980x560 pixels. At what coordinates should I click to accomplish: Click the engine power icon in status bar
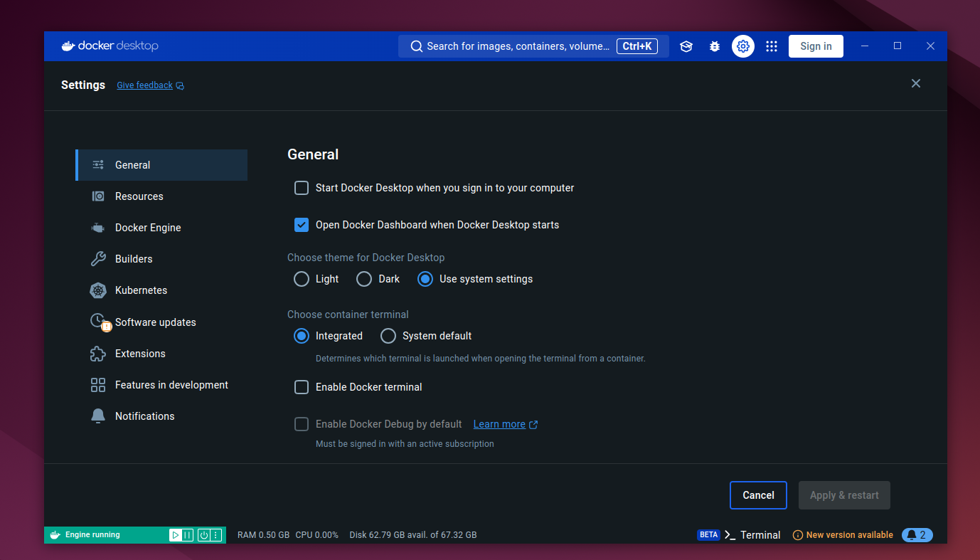203,535
